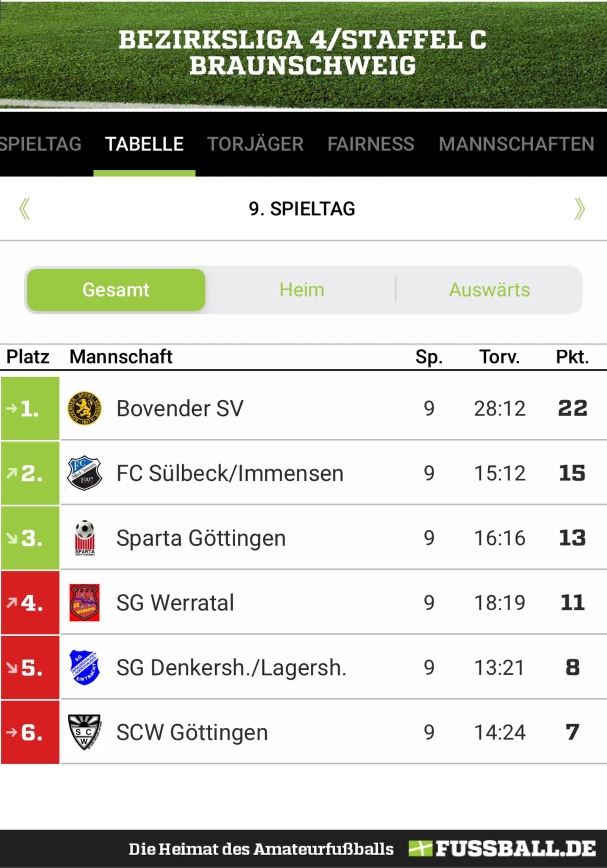
Task: Switch to the Heim table view
Action: click(x=302, y=290)
